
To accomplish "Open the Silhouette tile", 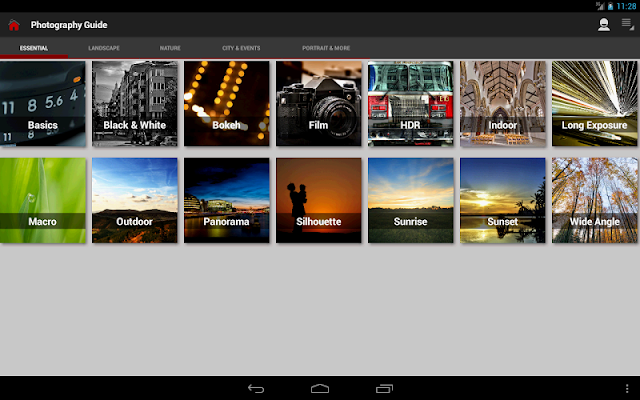I will [x=319, y=200].
